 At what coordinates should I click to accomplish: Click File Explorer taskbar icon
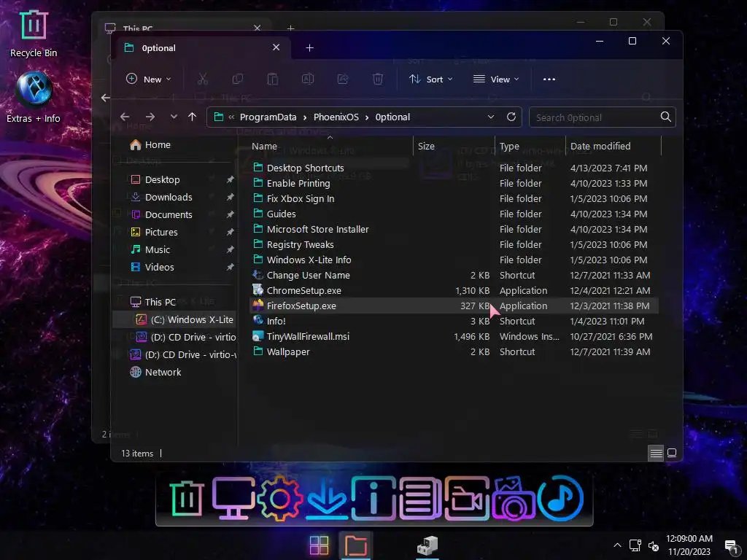tap(356, 545)
